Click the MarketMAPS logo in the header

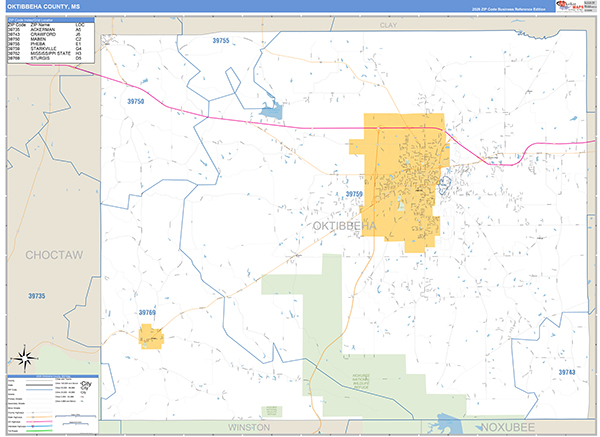(570, 6)
